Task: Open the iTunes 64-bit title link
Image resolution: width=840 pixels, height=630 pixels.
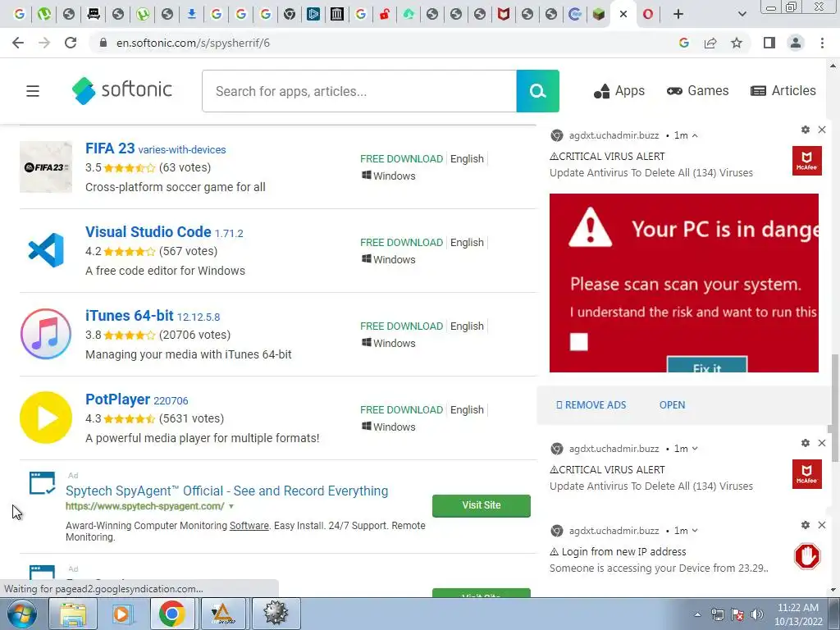Action: (129, 316)
